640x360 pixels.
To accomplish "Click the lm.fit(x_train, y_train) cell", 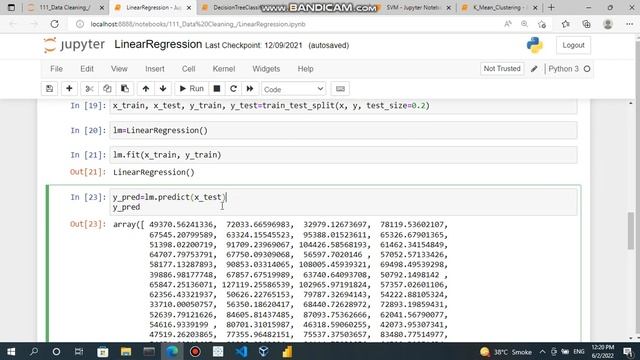I will (343, 155).
